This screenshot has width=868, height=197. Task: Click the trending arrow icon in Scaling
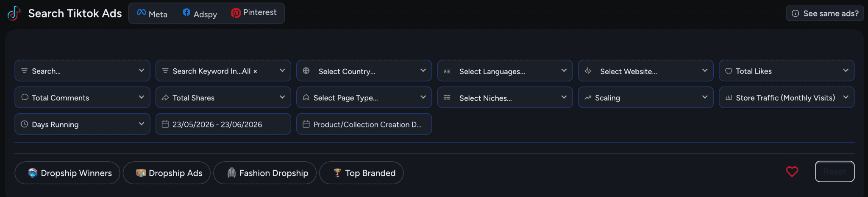coord(588,98)
